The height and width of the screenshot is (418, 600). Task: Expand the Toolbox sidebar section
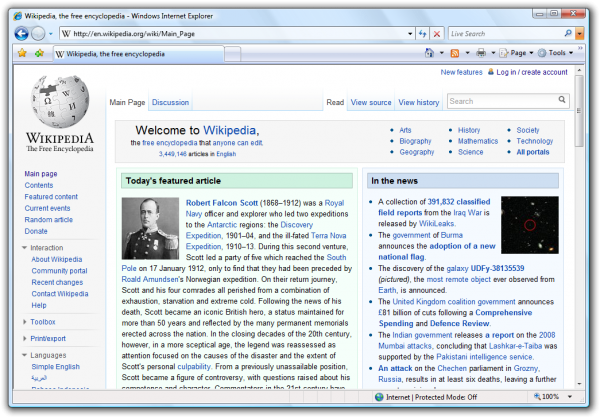click(24, 322)
